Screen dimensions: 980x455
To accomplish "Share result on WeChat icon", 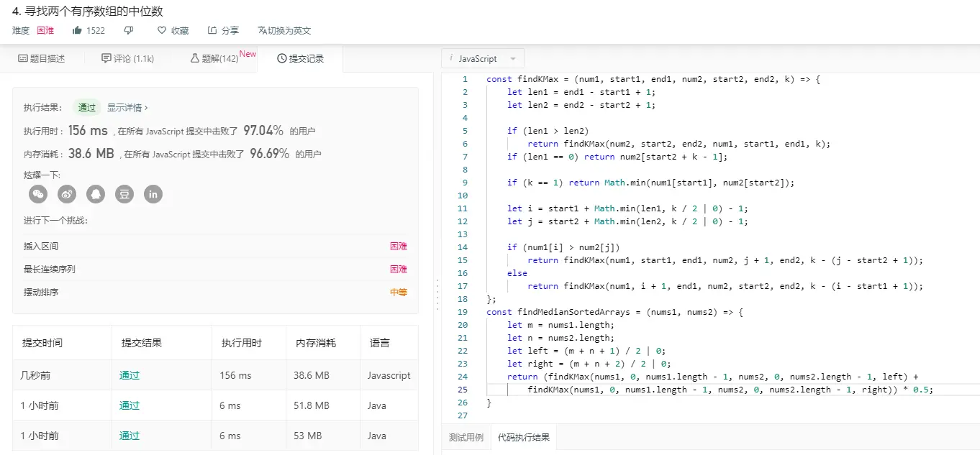I will 38,194.
